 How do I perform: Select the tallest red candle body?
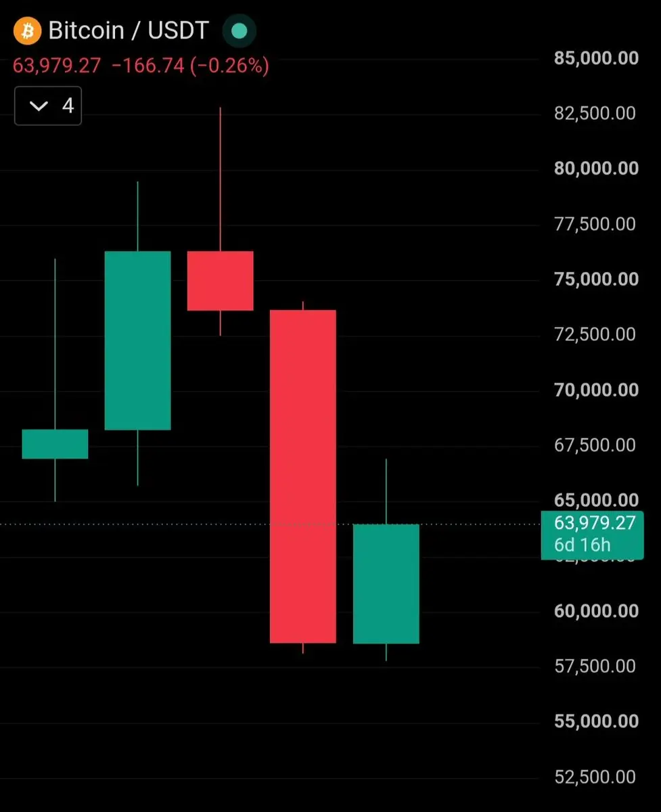[x=302, y=476]
